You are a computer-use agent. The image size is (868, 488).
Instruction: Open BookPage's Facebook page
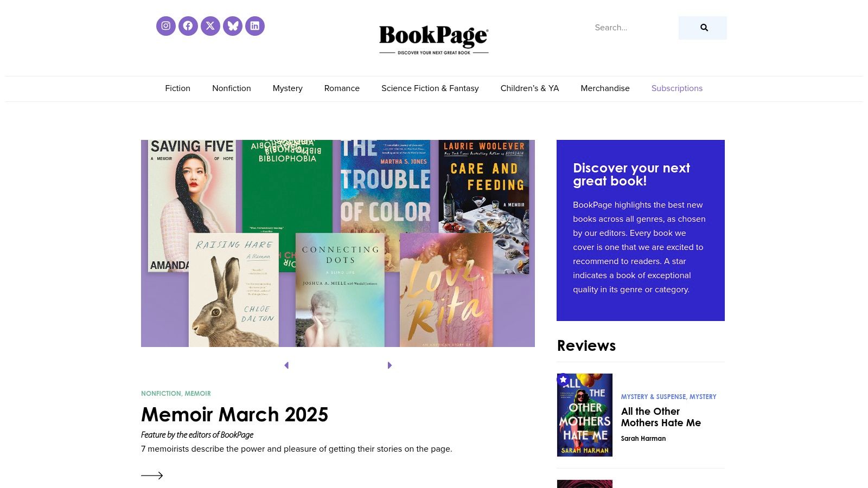coord(188,26)
